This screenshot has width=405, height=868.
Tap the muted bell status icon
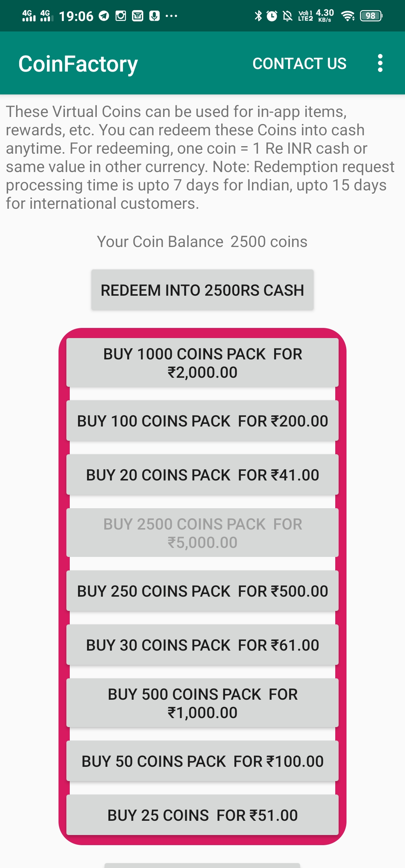point(288,16)
